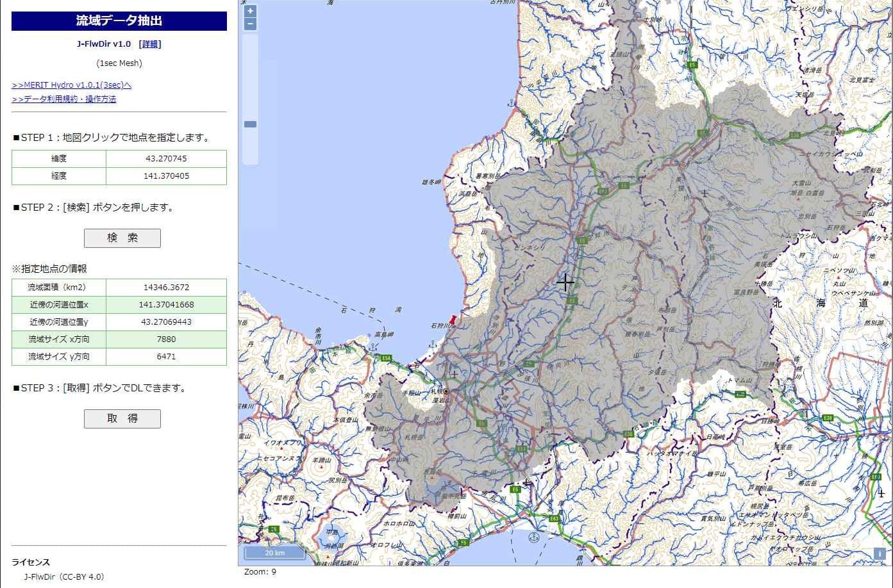
Task: Click the Zoom: 9 status text
Action: (x=260, y=571)
